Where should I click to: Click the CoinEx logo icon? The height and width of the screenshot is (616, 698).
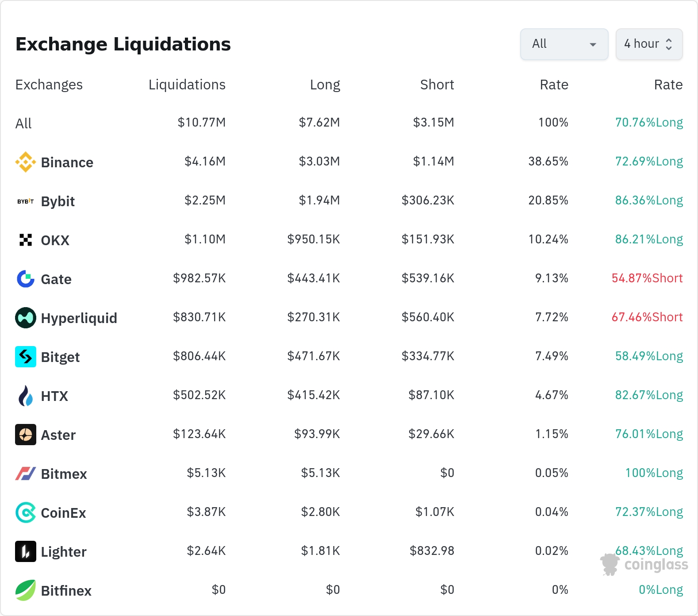point(26,512)
